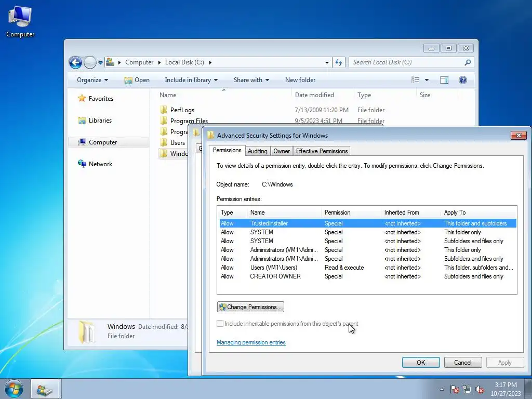The image size is (532, 399).
Task: Click the Change Permissions button
Action: click(250, 307)
